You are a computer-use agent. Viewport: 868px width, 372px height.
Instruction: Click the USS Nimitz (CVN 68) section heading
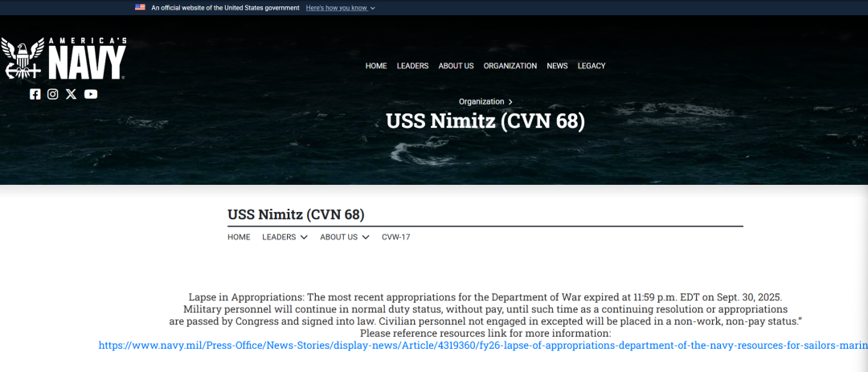pyautogui.click(x=296, y=215)
